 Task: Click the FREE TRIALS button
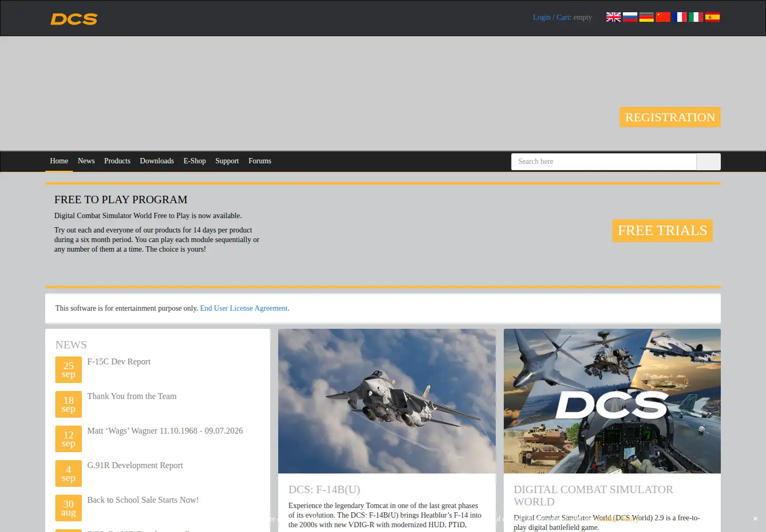click(662, 230)
